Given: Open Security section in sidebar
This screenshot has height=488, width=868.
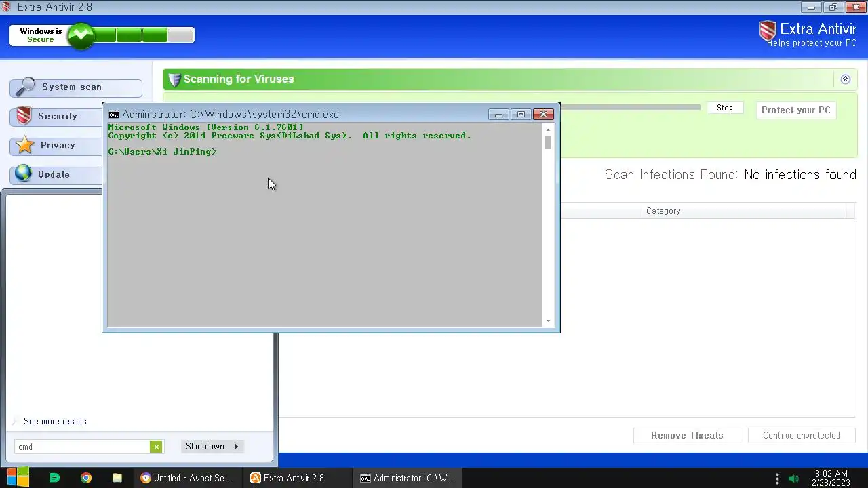Looking at the screenshot, I should [58, 117].
